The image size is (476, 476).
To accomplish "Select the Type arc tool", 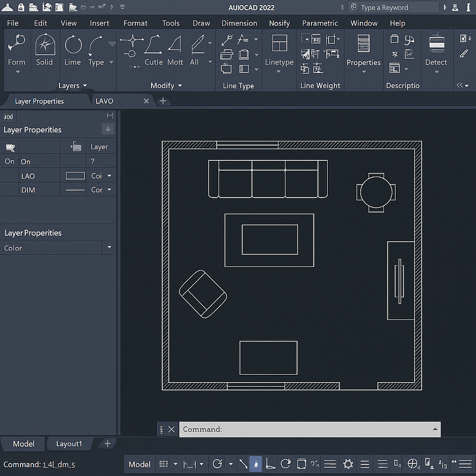I will [x=96, y=46].
